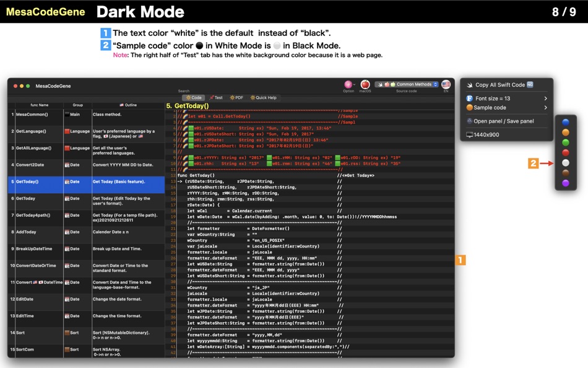The width and height of the screenshot is (588, 368).
Task: Pick the green sample code color
Action: pyautogui.click(x=566, y=142)
